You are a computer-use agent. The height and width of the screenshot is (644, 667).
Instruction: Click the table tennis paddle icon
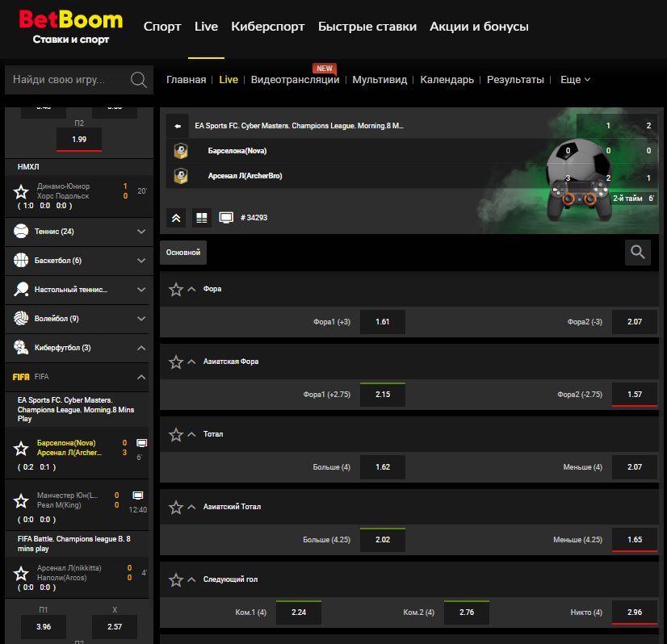click(x=21, y=289)
